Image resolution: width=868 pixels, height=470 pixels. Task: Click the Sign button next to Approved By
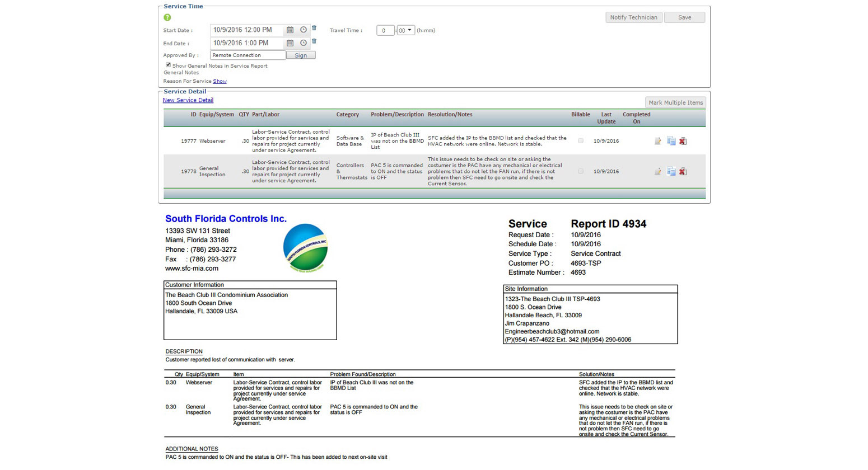(x=301, y=55)
